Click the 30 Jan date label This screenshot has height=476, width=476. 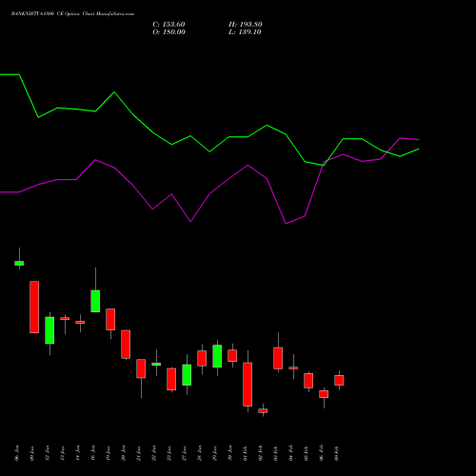pyautogui.click(x=230, y=453)
